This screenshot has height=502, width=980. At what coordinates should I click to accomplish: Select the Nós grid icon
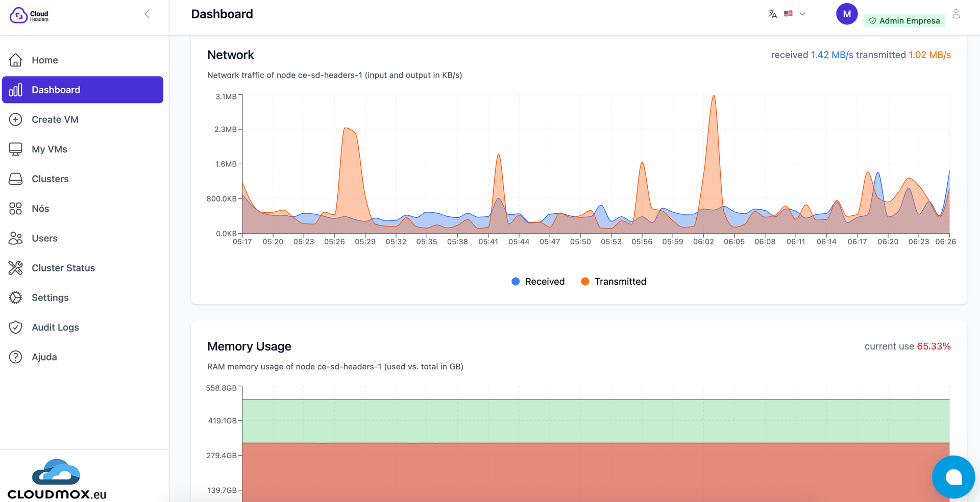(15, 208)
